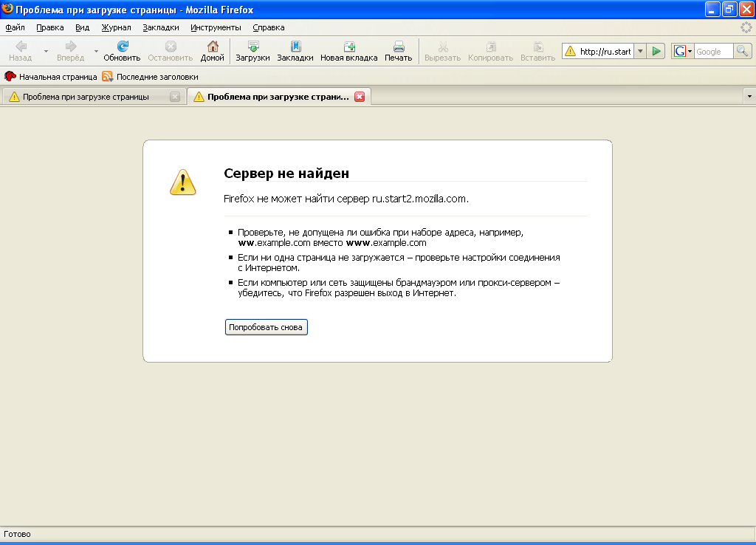This screenshot has height=545, width=756.
Task: Close the Firefox window
Action: (x=747, y=9)
